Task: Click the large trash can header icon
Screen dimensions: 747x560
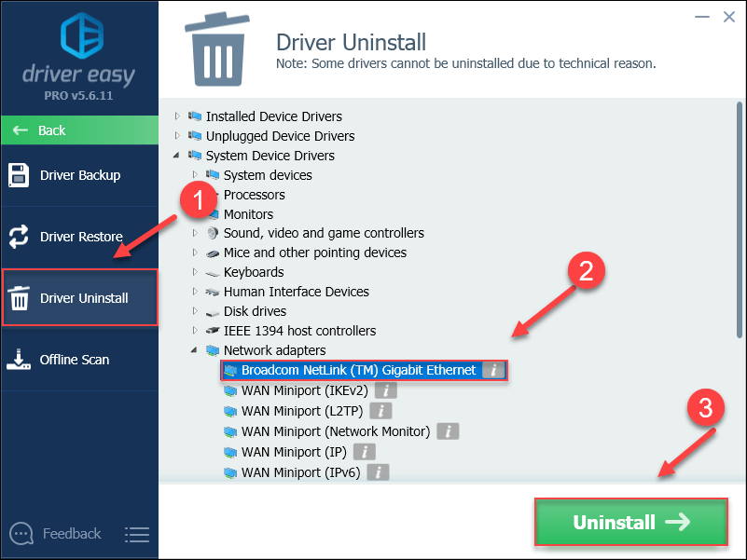Action: pos(217,49)
